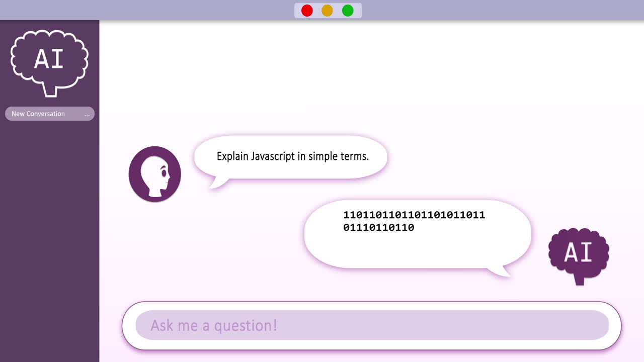The width and height of the screenshot is (644, 362).
Task: Open the conversation list in the sidebar
Action: [x=49, y=114]
